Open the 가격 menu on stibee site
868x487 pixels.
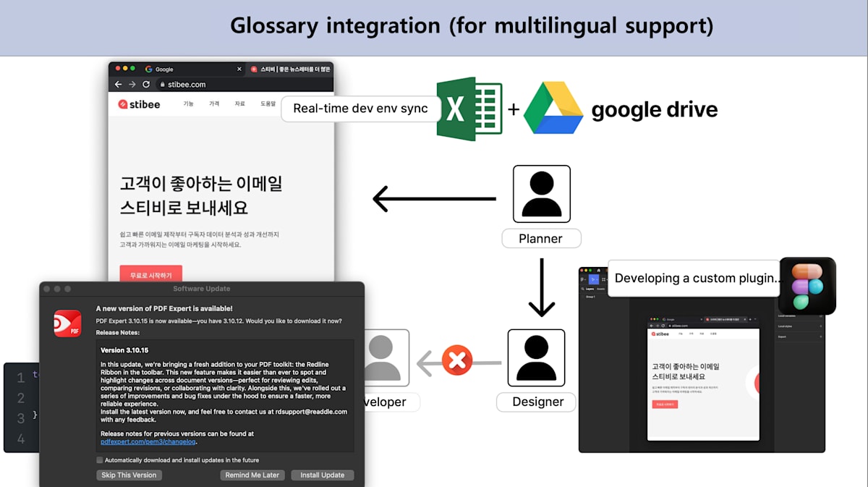pos(214,104)
